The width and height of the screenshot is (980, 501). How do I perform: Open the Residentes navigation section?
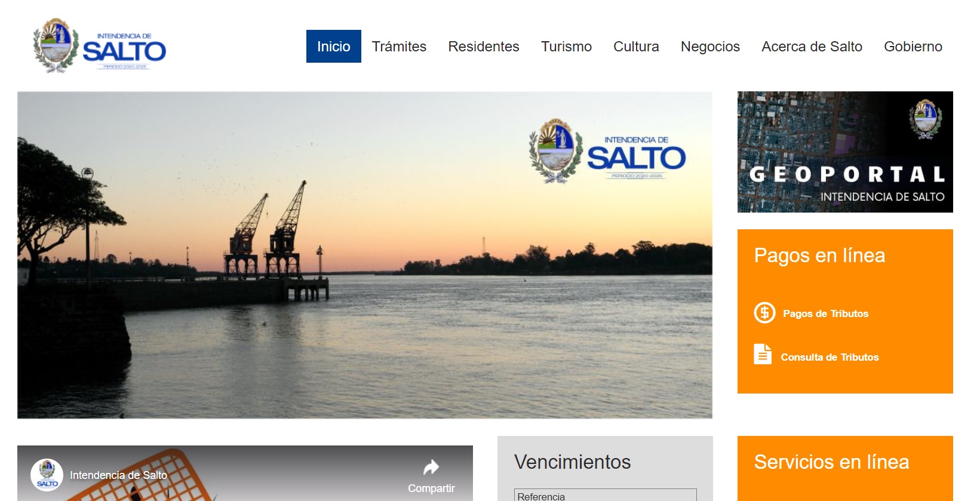[483, 47]
